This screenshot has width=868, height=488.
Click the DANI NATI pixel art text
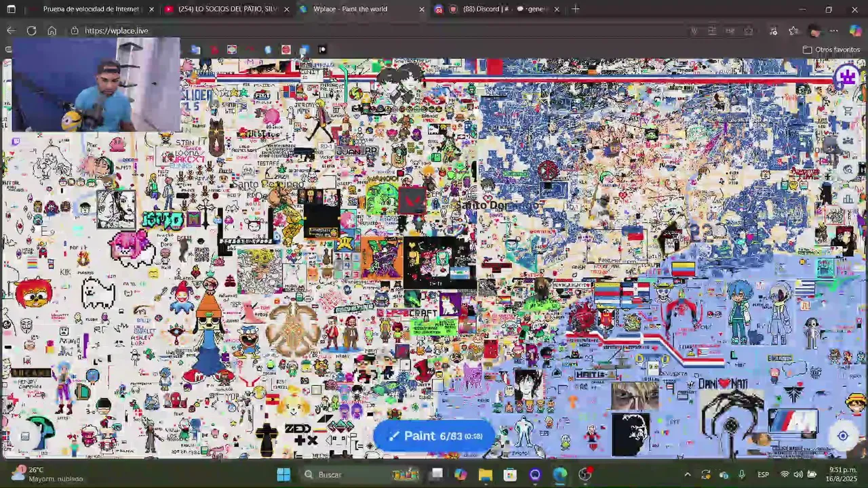723,384
